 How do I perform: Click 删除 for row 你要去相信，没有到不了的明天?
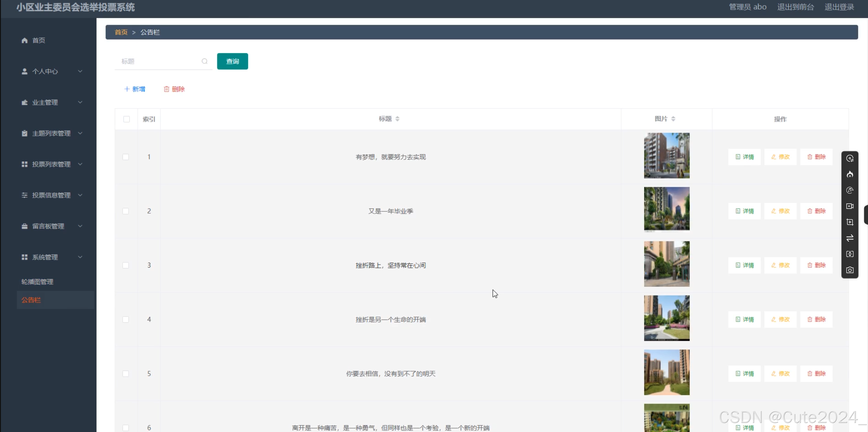pos(816,374)
